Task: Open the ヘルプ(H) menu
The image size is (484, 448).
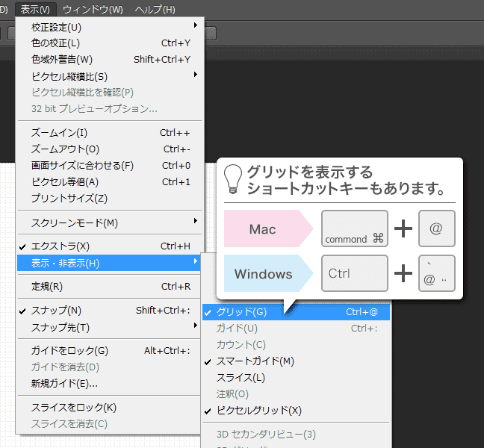Action: pyautogui.click(x=155, y=10)
